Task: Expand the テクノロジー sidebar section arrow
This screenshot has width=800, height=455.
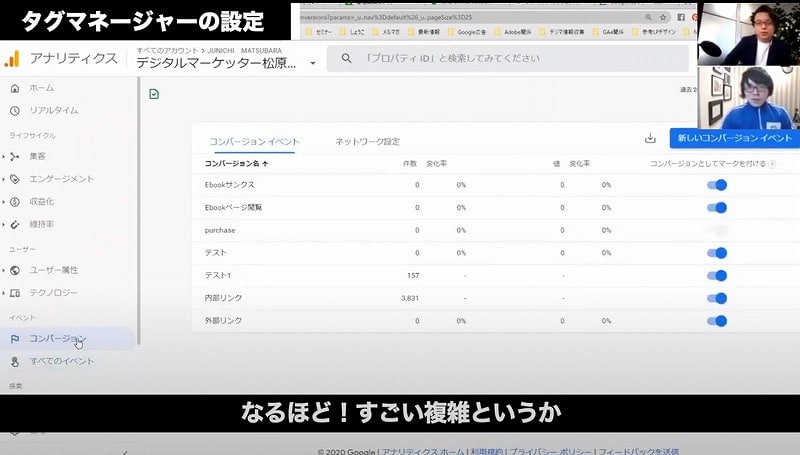Action: (x=4, y=293)
